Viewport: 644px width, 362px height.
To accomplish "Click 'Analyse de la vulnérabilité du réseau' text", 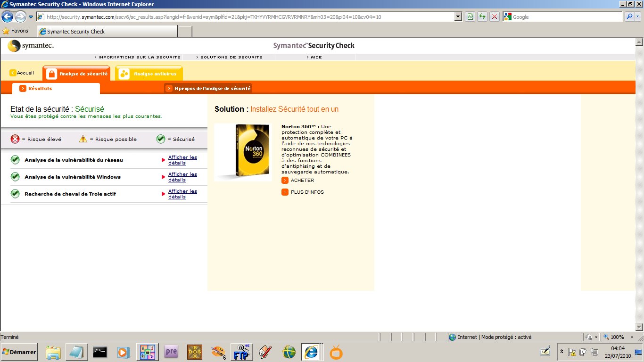I will (x=74, y=160).
